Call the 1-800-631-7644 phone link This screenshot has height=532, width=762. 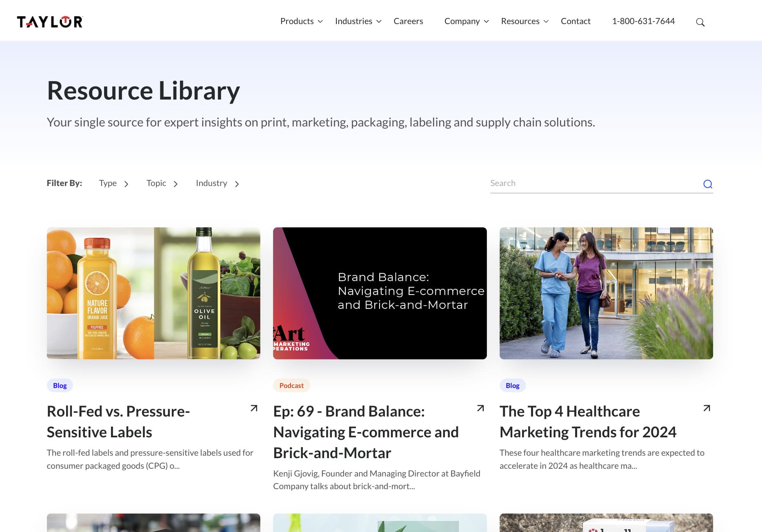click(643, 21)
